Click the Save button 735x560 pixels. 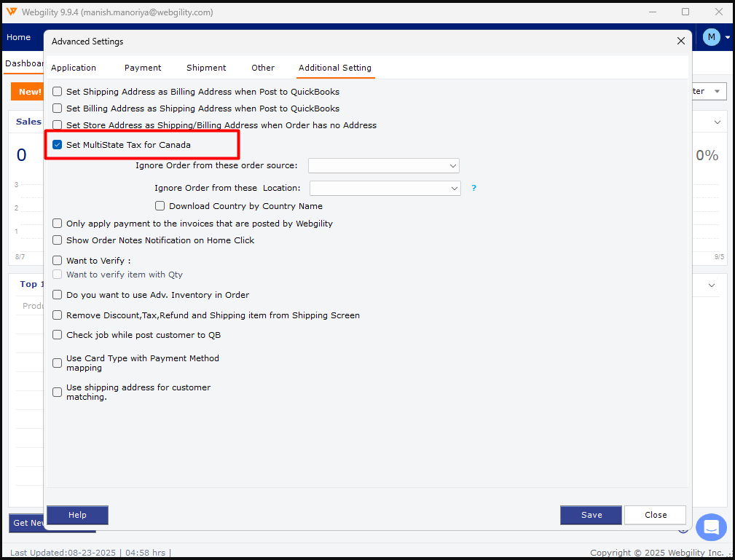(x=591, y=515)
